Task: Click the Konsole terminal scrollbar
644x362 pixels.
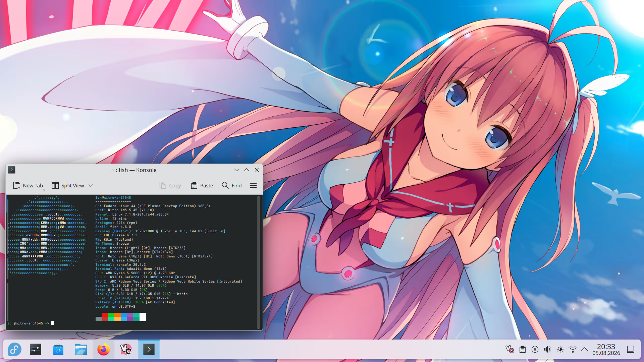Action: pos(258,262)
